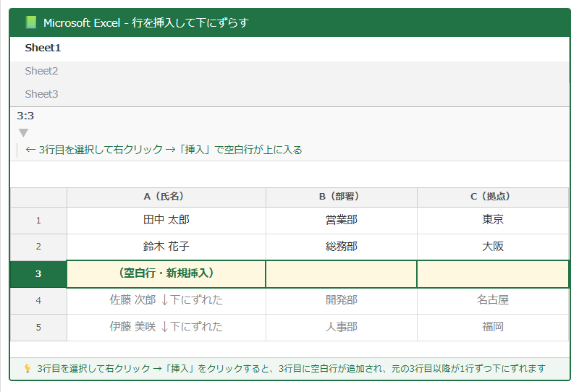
Task: Click the cell containing 田中 太郎
Action: (x=166, y=220)
